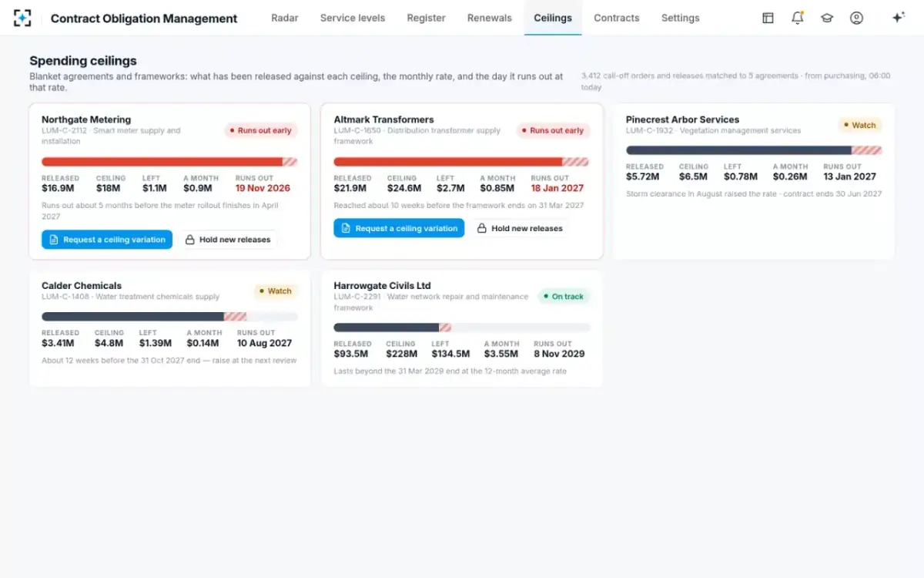This screenshot has width=924, height=578.
Task: Click the 8 Nov 2029 runs out date
Action: 559,354
